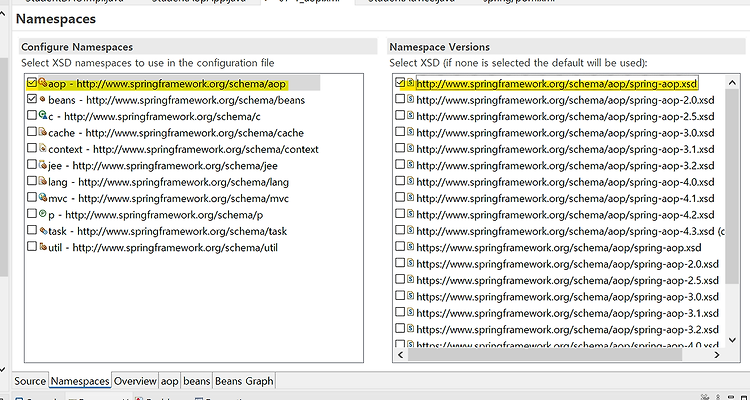Check the http spring-aop-4.0.xsd checkbox
The height and width of the screenshot is (400, 750).
pyautogui.click(x=400, y=181)
